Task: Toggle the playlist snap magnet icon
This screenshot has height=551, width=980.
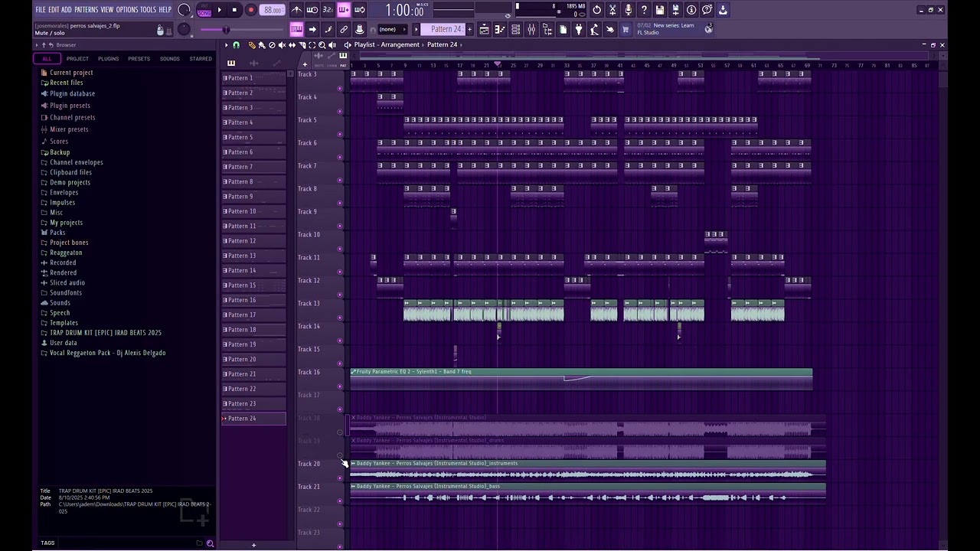Action: pos(236,45)
